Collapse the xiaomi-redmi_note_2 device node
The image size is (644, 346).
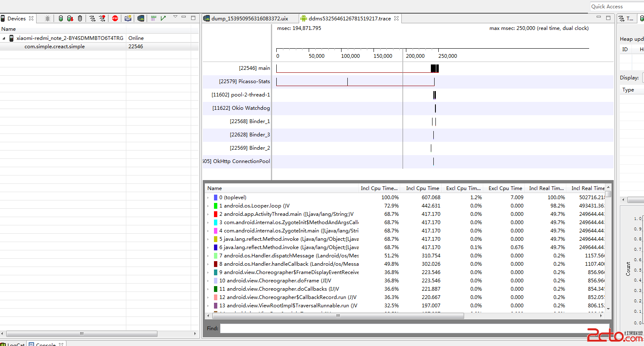coord(4,38)
